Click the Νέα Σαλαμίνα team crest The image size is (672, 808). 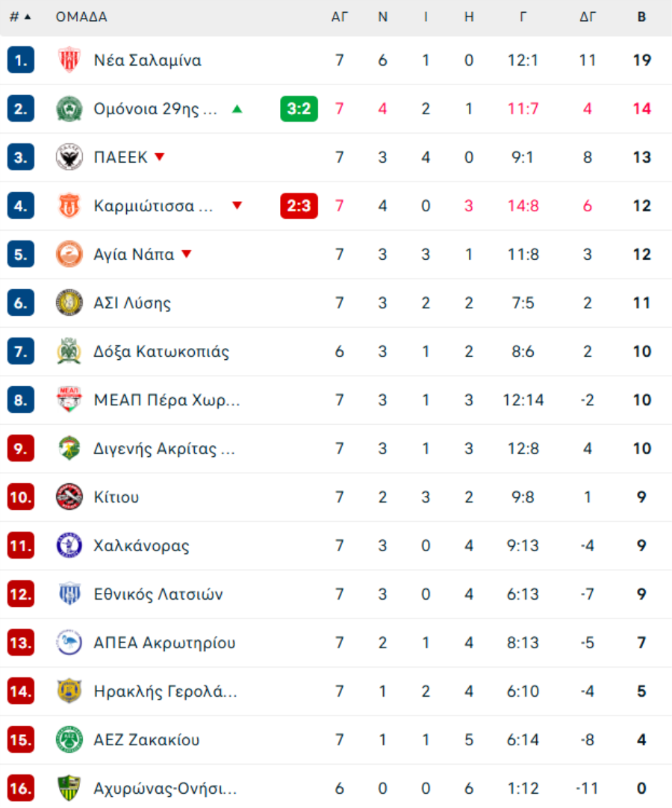(x=69, y=60)
